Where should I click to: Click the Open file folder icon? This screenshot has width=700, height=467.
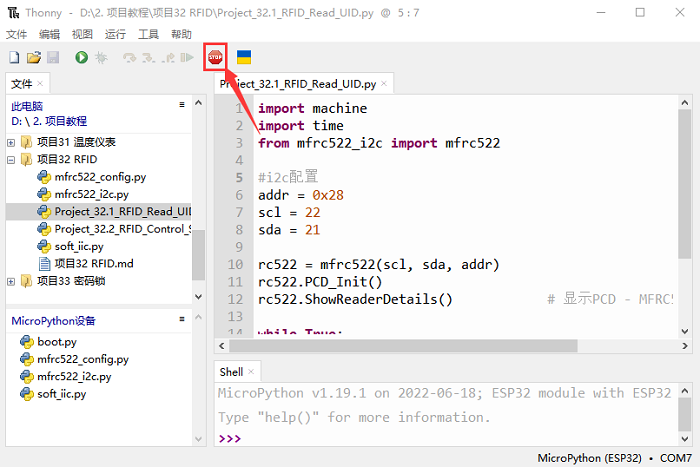(x=33, y=58)
